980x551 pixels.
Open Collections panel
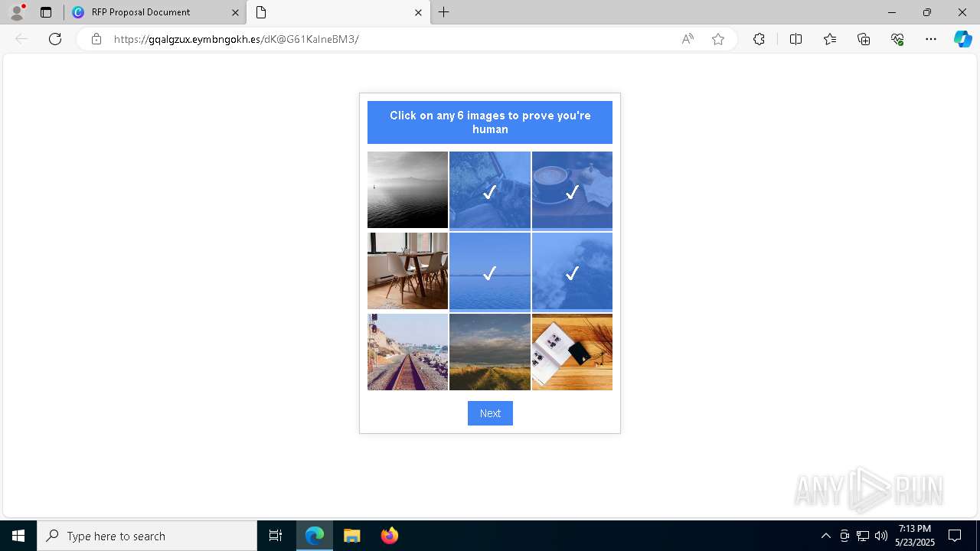pos(864,39)
